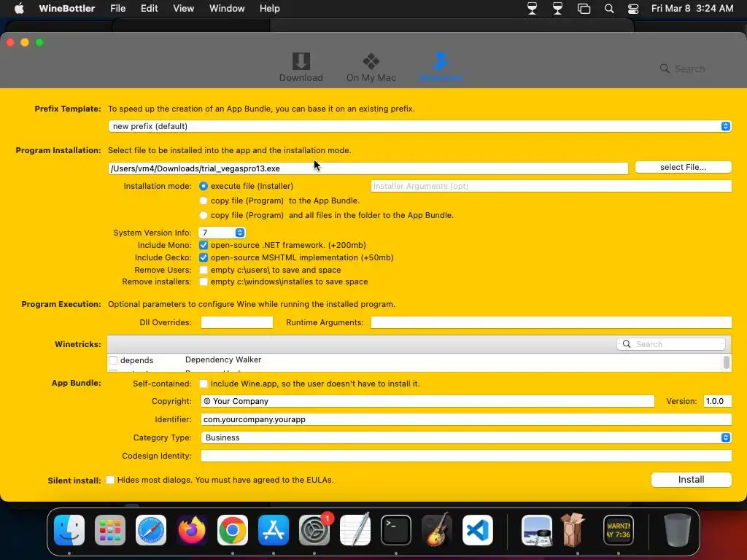This screenshot has width=747, height=560.
Task: Uncheck Include Gecko MSHTML implementation
Action: pyautogui.click(x=204, y=257)
